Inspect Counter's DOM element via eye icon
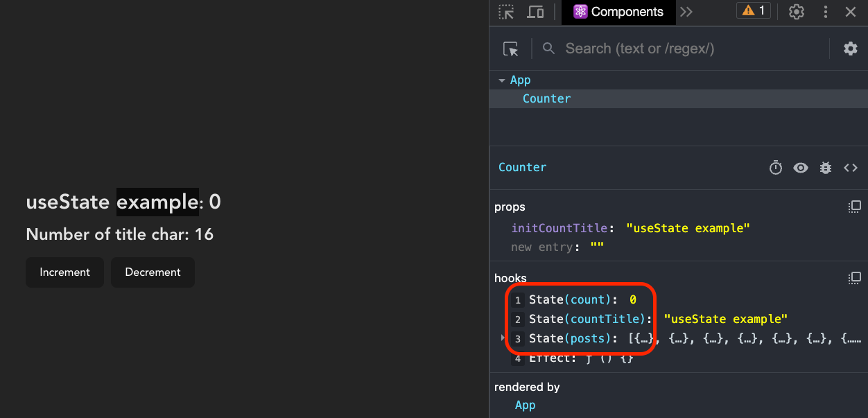This screenshot has width=868, height=418. click(801, 167)
